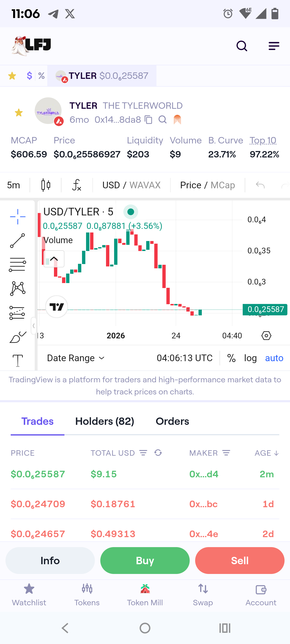
Task: Open the Swap bottom navigation tab
Action: [x=203, y=595]
